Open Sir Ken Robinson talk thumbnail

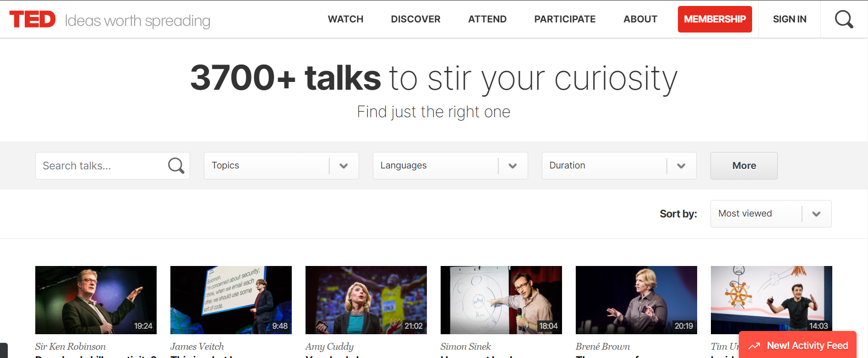coord(96,300)
